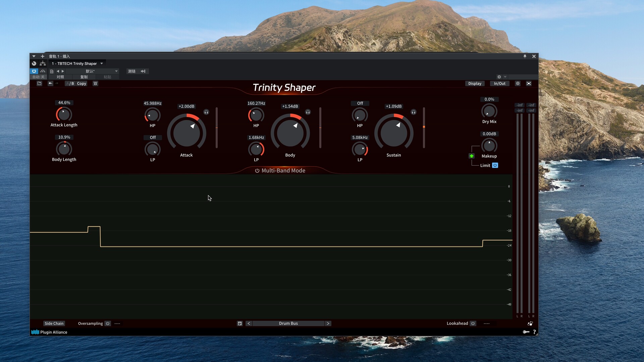Click the Attack Length knob
The image size is (644, 362).
pos(64,114)
